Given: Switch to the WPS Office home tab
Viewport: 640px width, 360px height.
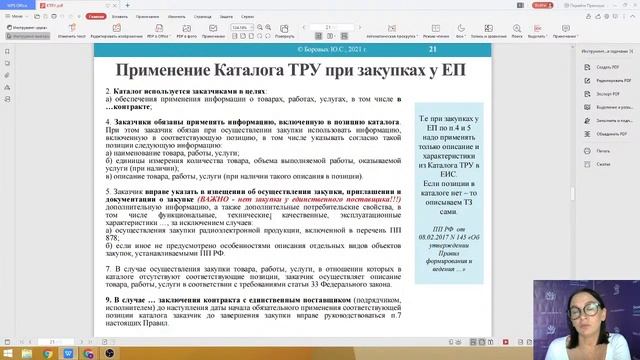Looking at the screenshot, I should tap(17, 5).
